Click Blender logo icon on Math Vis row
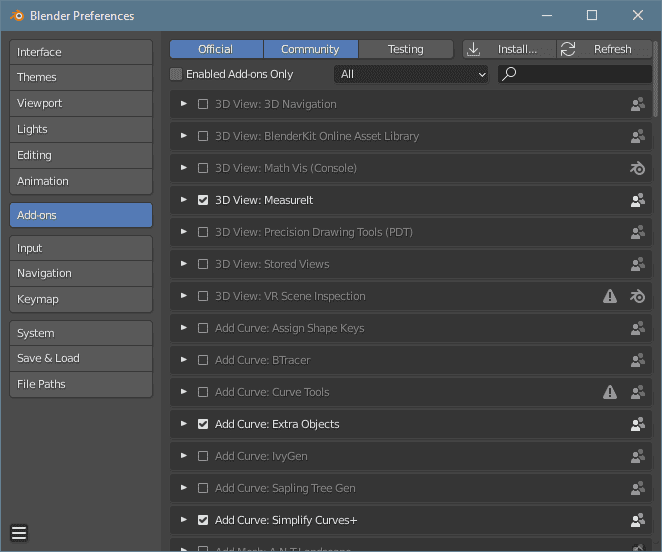 (x=638, y=169)
